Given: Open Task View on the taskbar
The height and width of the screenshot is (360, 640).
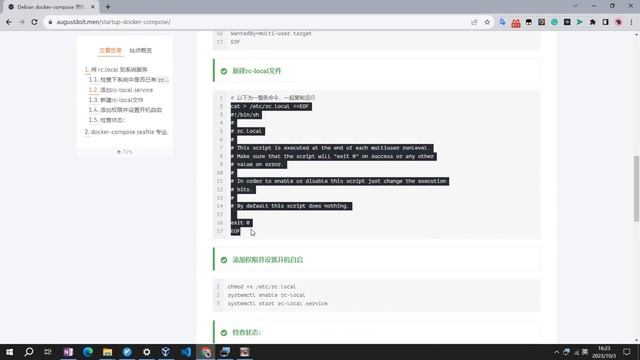Looking at the screenshot, I should pyautogui.click(x=48, y=352).
